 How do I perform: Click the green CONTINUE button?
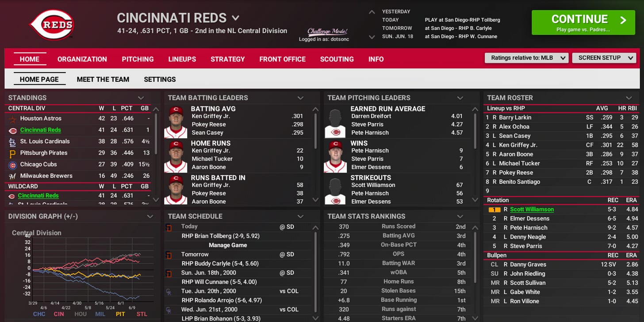pyautogui.click(x=583, y=23)
